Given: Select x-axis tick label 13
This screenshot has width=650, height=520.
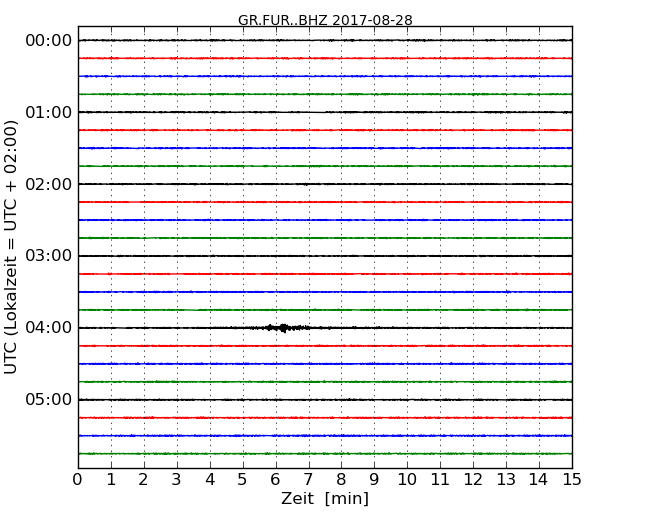Looking at the screenshot, I should pyautogui.click(x=506, y=480).
